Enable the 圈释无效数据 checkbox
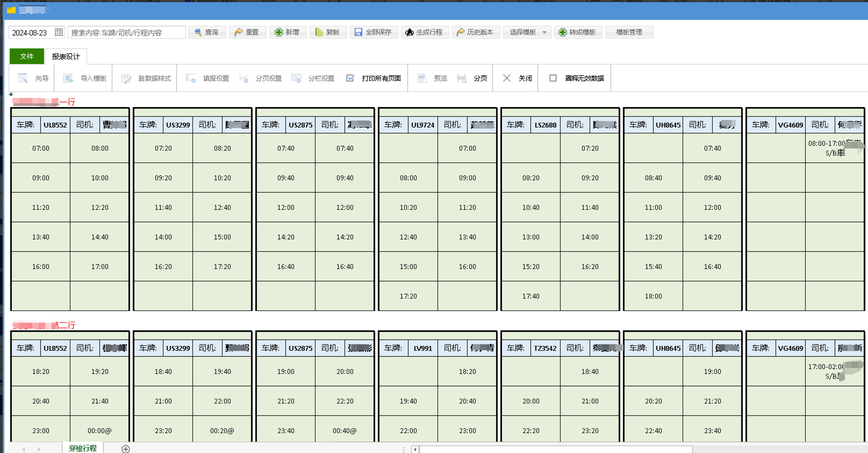868x453 pixels. click(553, 78)
